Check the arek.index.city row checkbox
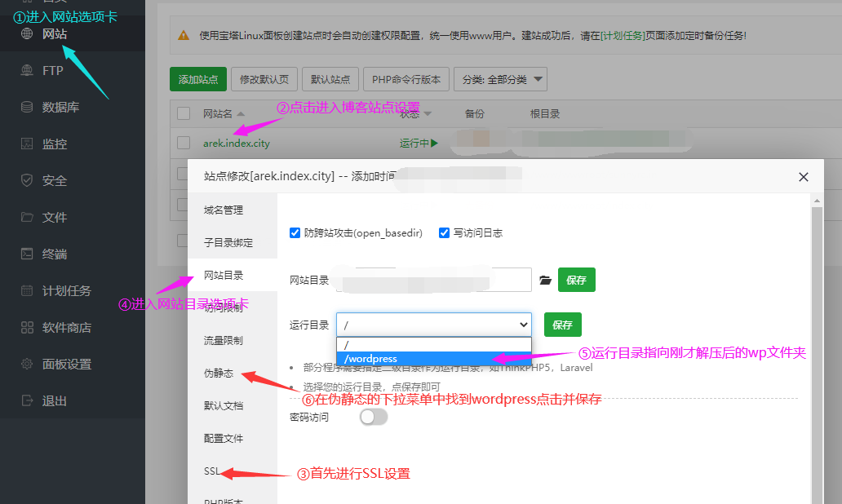 pos(184,143)
